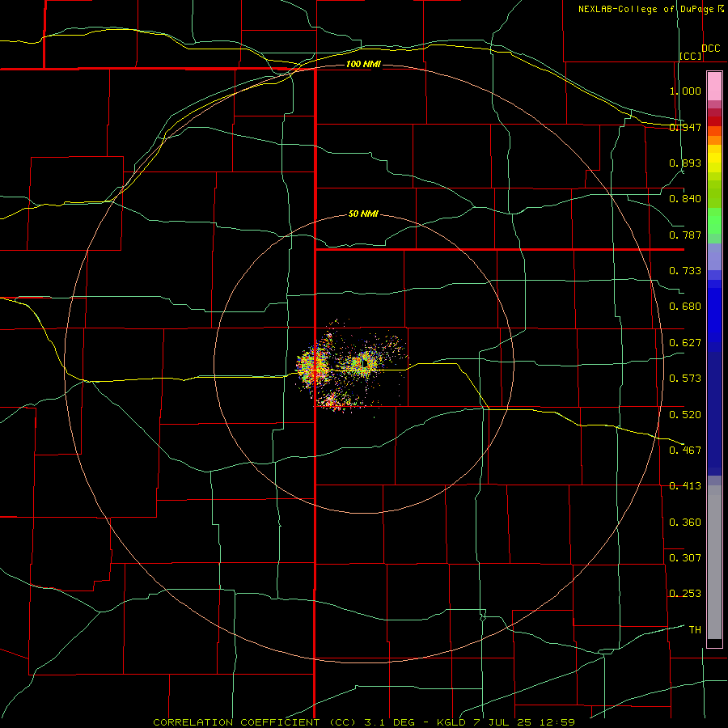Click the 0.573 color scale value
Screen dimensions: 728x728
(x=685, y=379)
